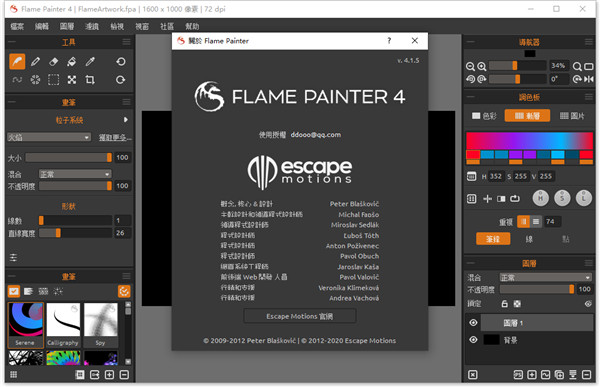The height and width of the screenshot is (387, 600).
Task: Click the Escape Motions website button
Action: [300, 316]
